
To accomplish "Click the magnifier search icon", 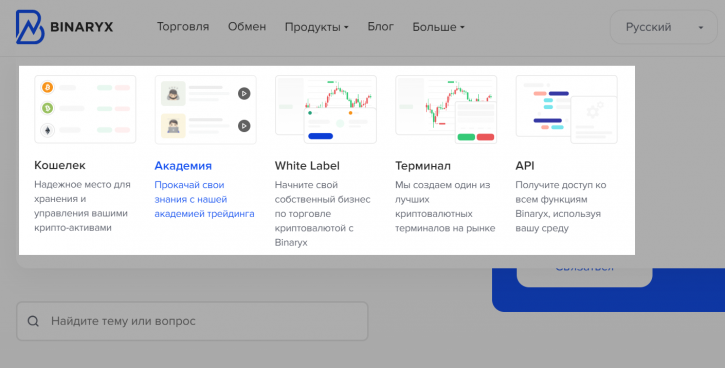I will pos(33,321).
